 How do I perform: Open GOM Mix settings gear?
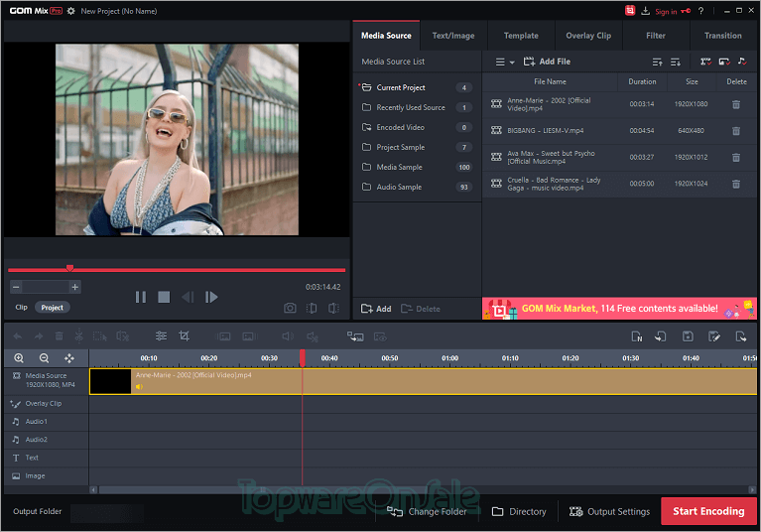click(70, 11)
